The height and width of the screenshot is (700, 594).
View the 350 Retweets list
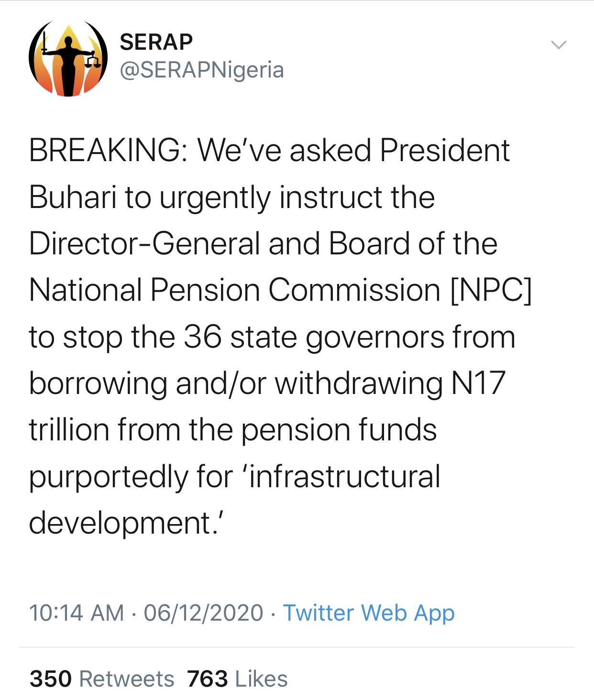[102, 678]
